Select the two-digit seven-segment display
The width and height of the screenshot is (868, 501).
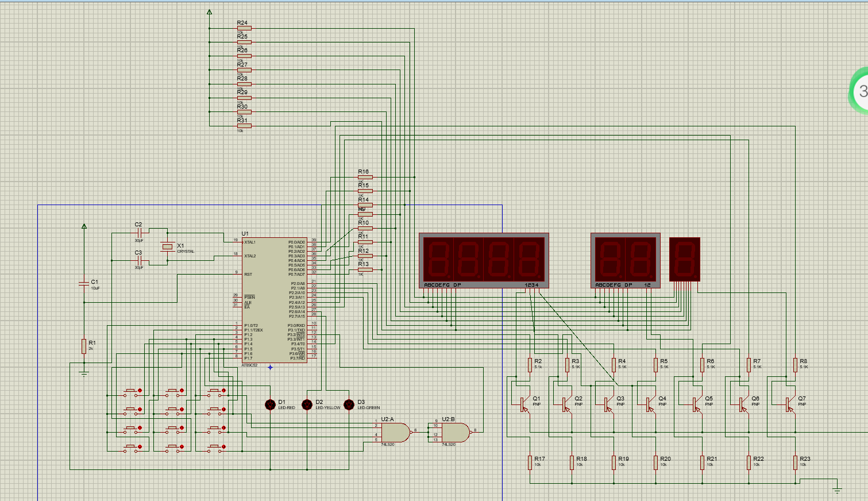coord(626,260)
